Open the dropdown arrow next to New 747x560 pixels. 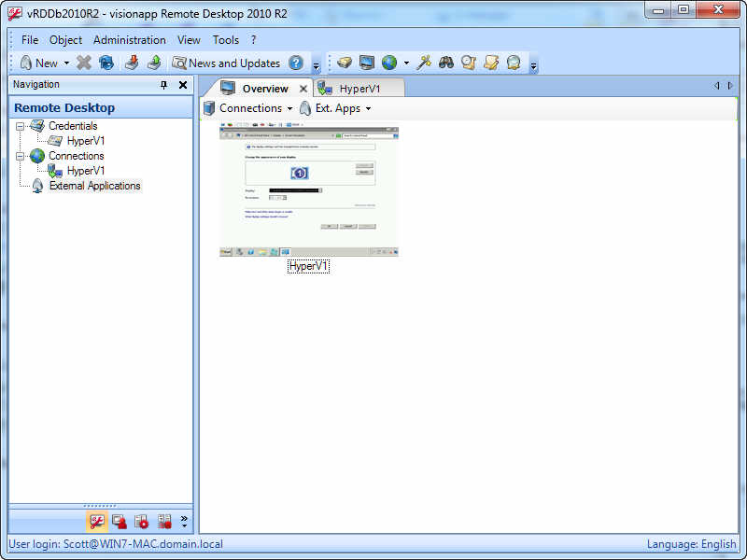pos(66,63)
